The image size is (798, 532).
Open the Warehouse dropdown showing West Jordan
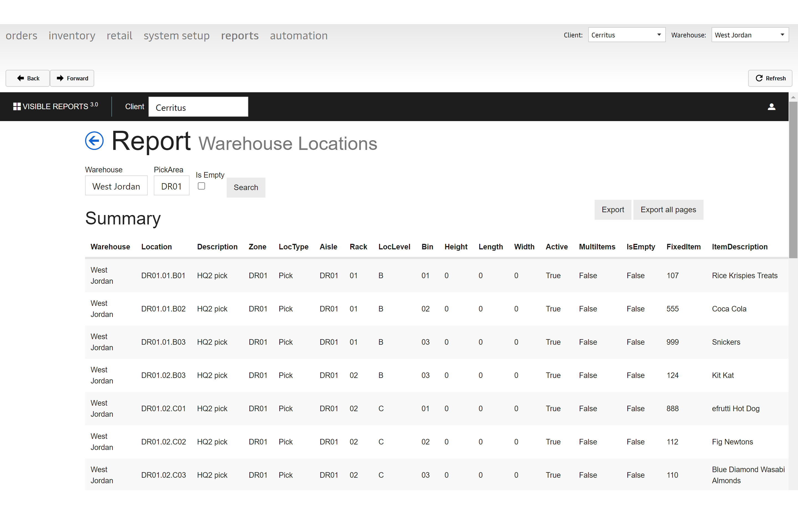750,35
